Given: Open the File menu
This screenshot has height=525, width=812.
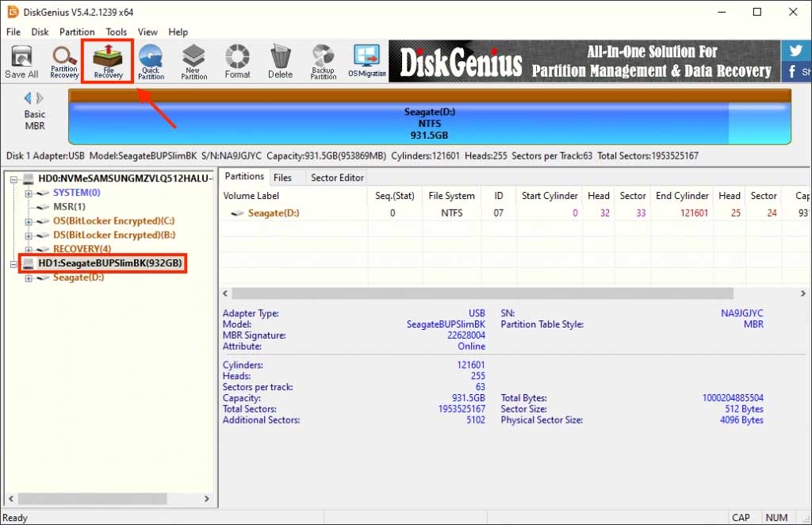Looking at the screenshot, I should pos(13,32).
